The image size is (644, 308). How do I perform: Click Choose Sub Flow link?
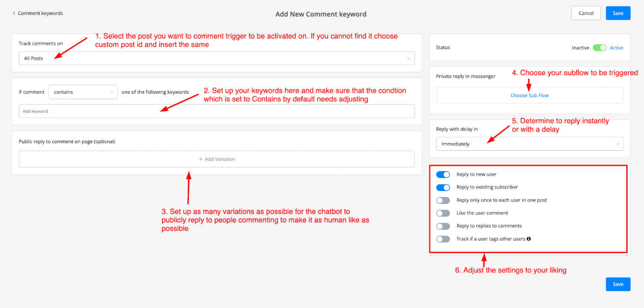coord(530,95)
